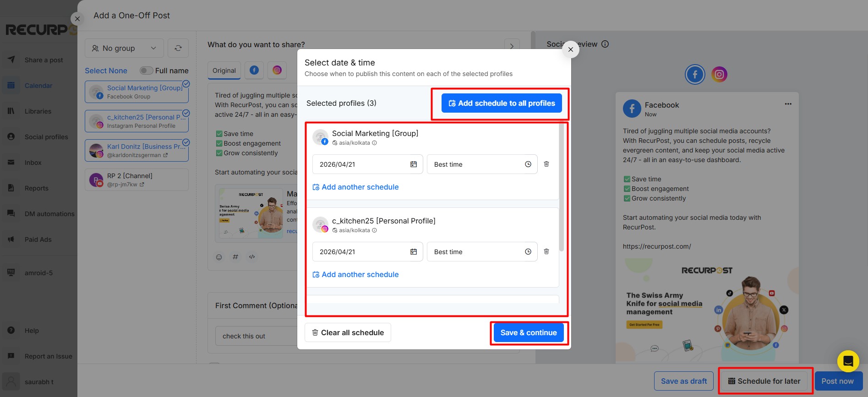Close the Add a One-Off Post panel
The width and height of the screenshot is (868, 397).
pyautogui.click(x=77, y=19)
